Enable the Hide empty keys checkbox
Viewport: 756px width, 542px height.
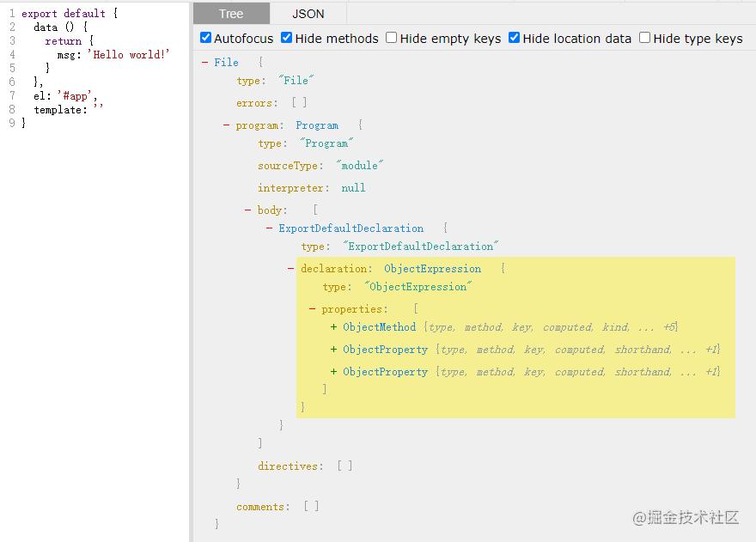pyautogui.click(x=392, y=38)
